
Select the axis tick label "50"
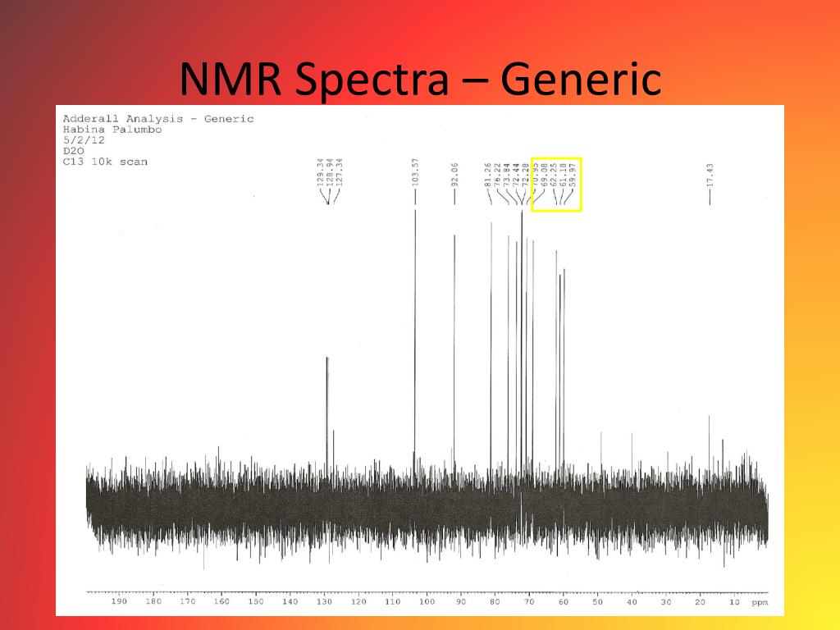coord(598,601)
